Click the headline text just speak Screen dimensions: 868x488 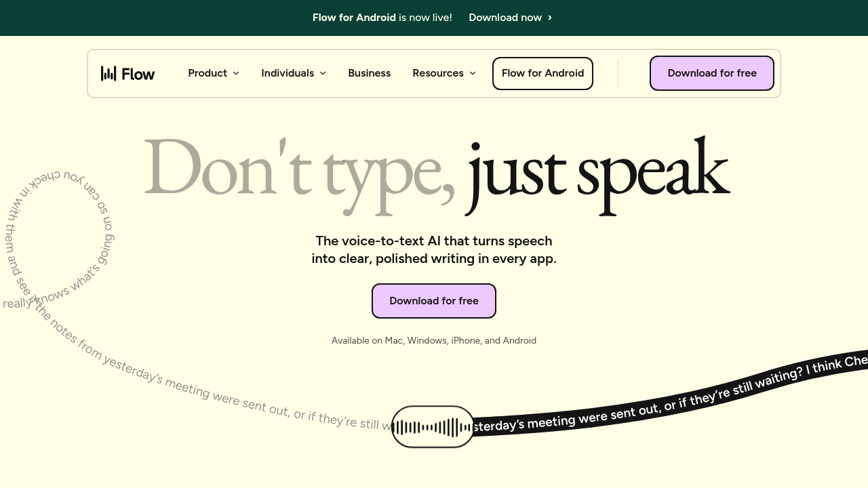[x=597, y=173]
